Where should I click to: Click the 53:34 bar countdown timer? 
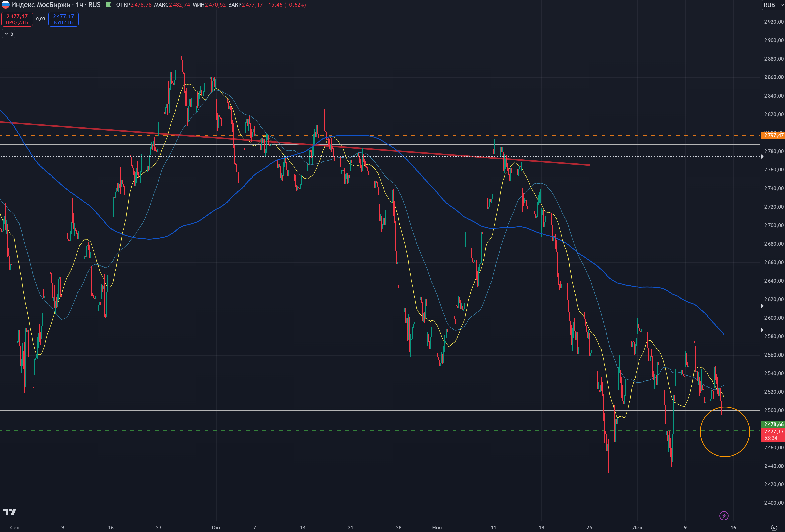pos(770,438)
